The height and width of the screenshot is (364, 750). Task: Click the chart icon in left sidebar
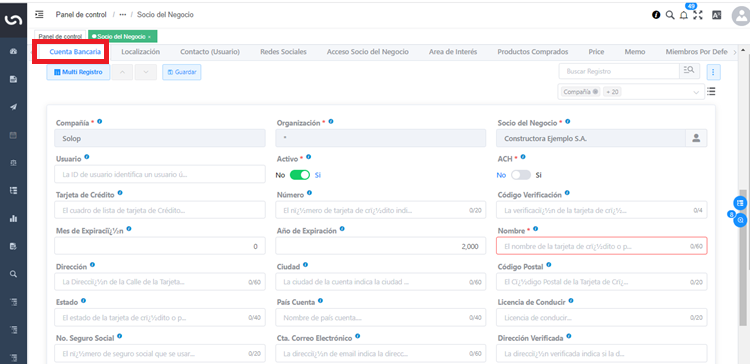[x=13, y=219]
